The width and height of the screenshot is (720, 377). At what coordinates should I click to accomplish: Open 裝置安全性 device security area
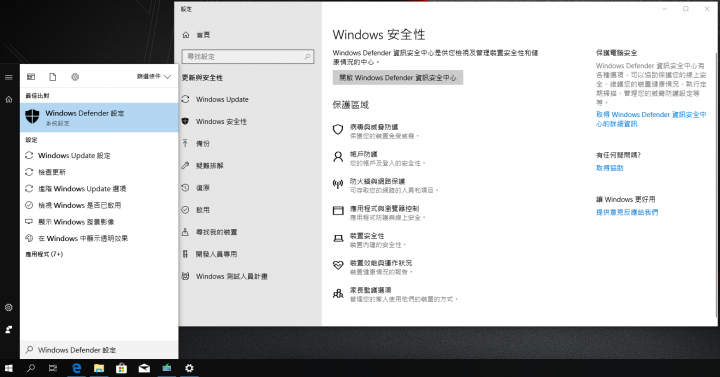click(x=369, y=240)
